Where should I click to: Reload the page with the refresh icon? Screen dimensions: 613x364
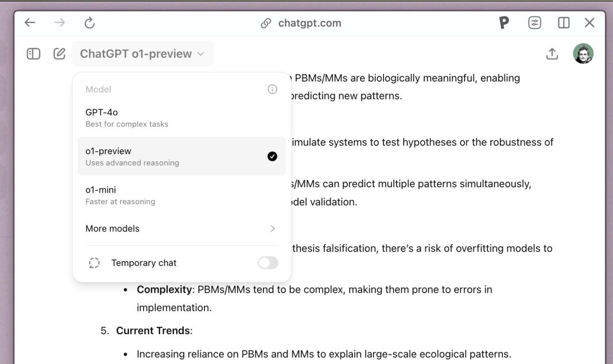click(x=90, y=23)
